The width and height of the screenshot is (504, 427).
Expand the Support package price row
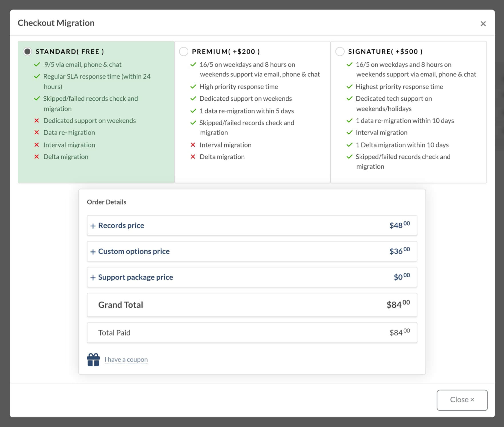click(252, 277)
